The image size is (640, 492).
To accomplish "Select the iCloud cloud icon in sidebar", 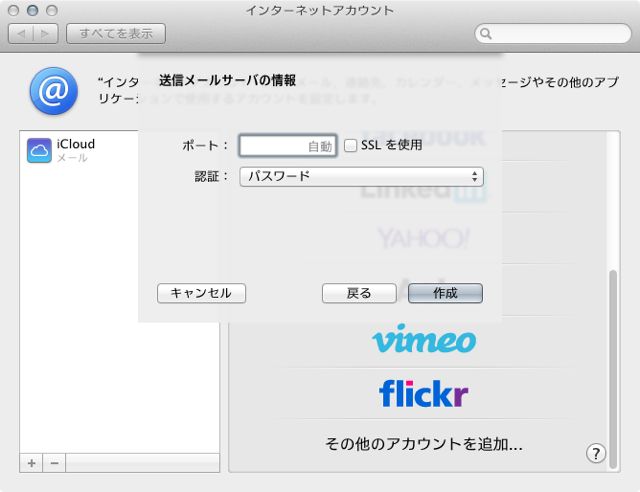I will 39,150.
